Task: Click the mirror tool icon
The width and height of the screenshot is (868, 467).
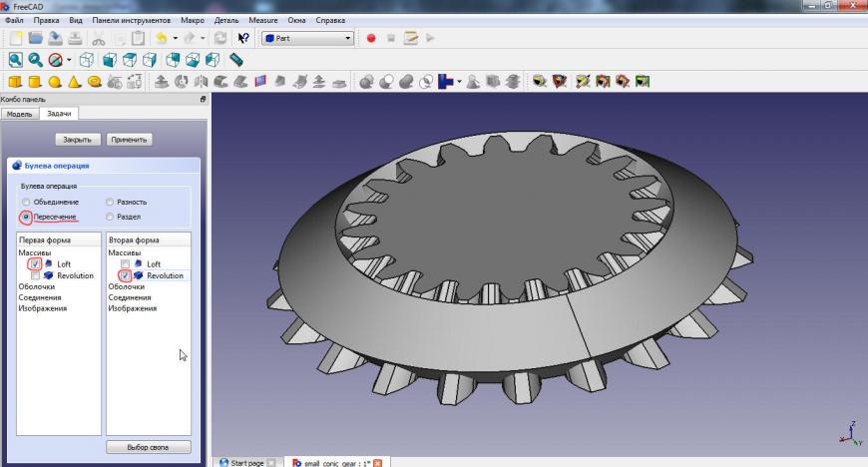Action: click(201, 82)
